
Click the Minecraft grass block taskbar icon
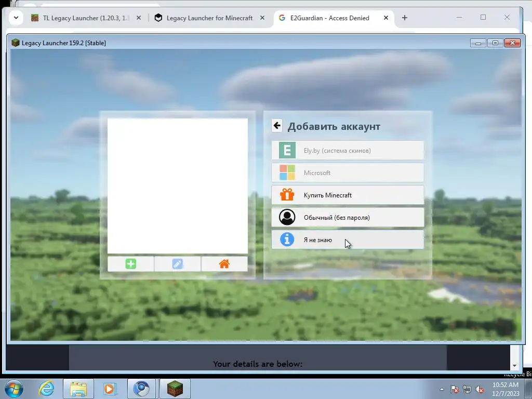[x=175, y=389]
